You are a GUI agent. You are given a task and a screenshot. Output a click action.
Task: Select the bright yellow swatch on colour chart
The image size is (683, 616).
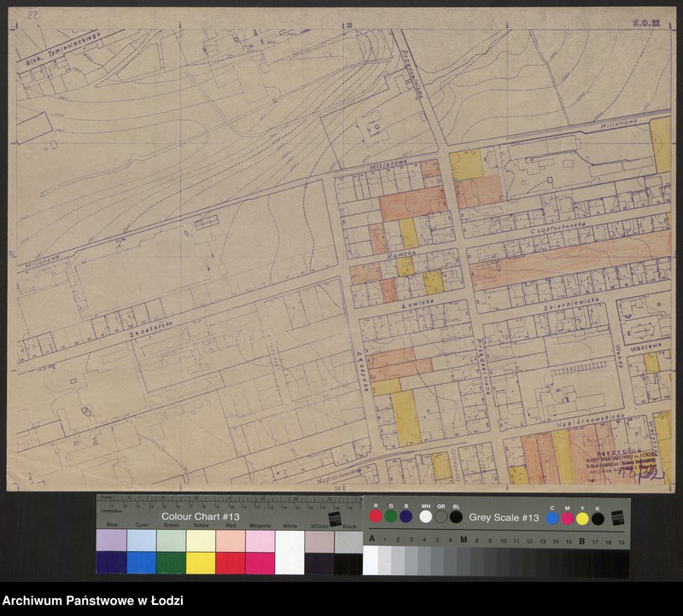click(201, 563)
